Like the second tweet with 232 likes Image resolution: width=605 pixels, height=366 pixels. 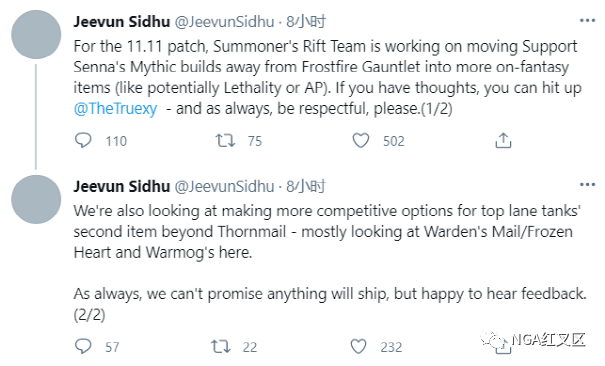(x=358, y=346)
